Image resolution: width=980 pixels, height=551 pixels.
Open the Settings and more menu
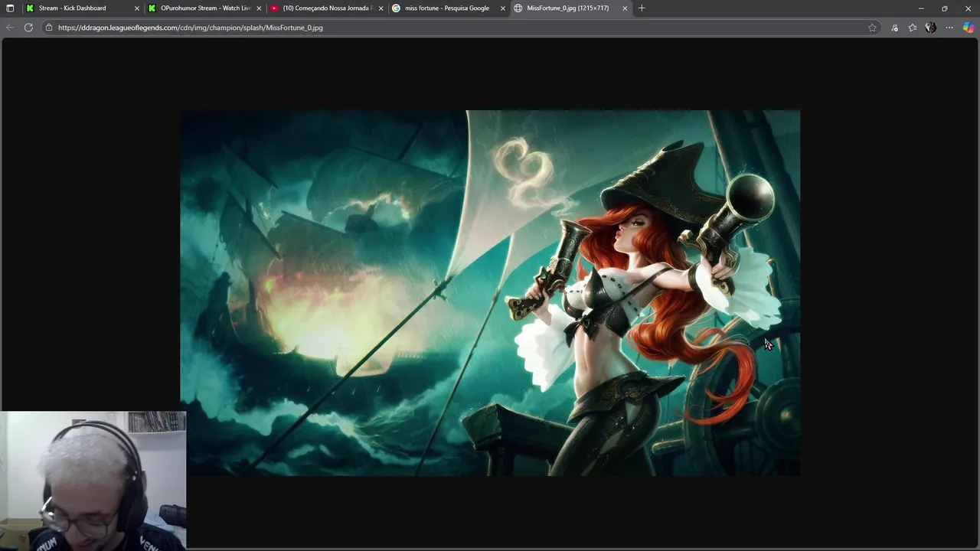click(949, 28)
